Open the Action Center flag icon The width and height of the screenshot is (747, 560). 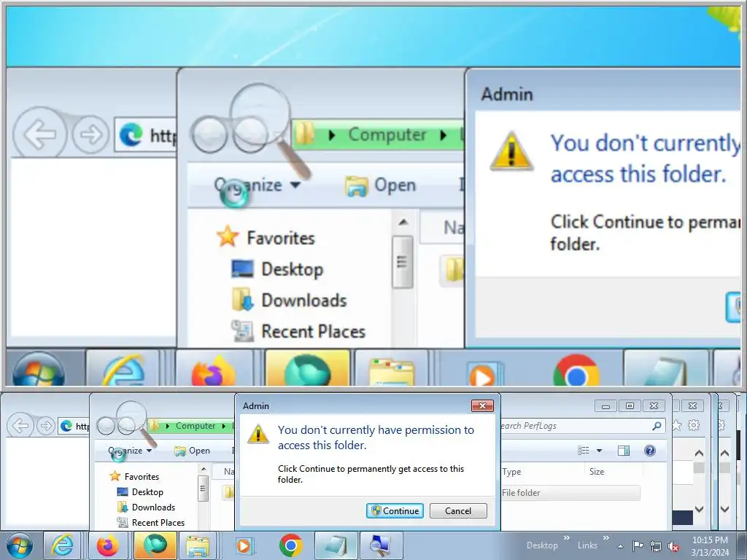point(638,545)
